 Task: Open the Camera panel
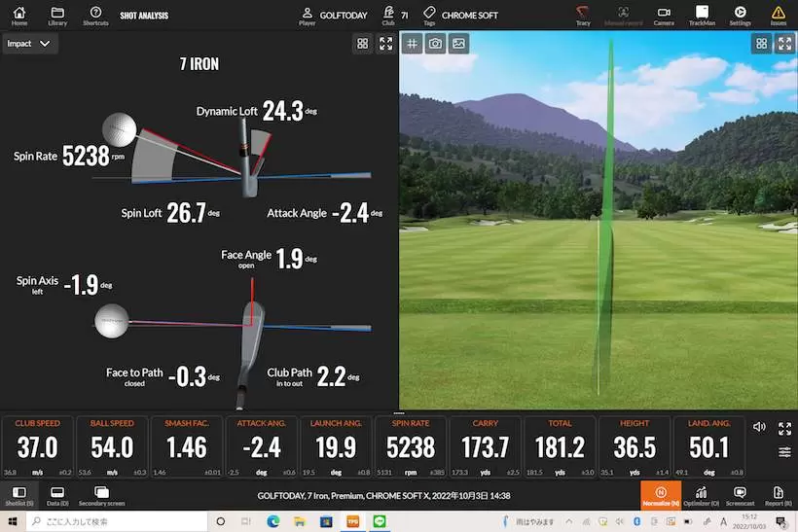664,15
